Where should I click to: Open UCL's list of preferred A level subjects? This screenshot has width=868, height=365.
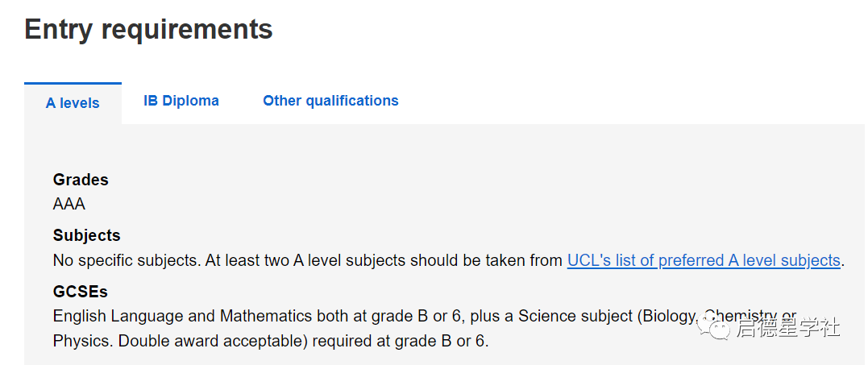tap(704, 260)
